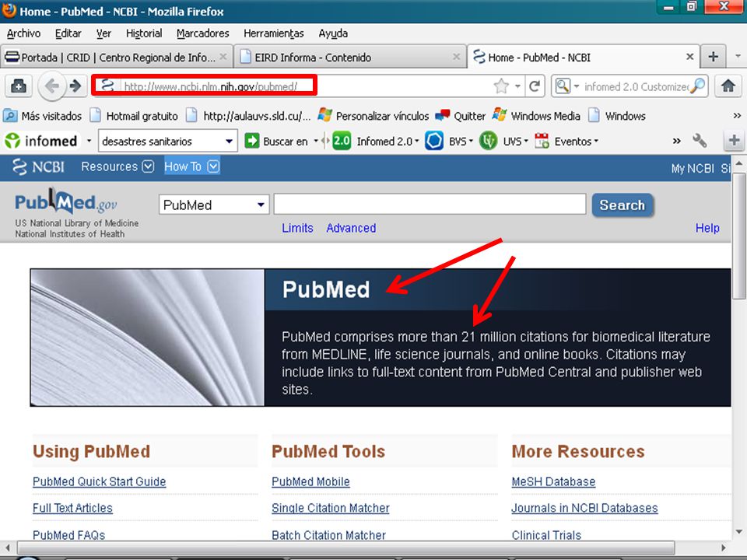Switch to EIRD Informa - Contenido tab
Image resolution: width=747 pixels, height=560 pixels.
pos(350,57)
